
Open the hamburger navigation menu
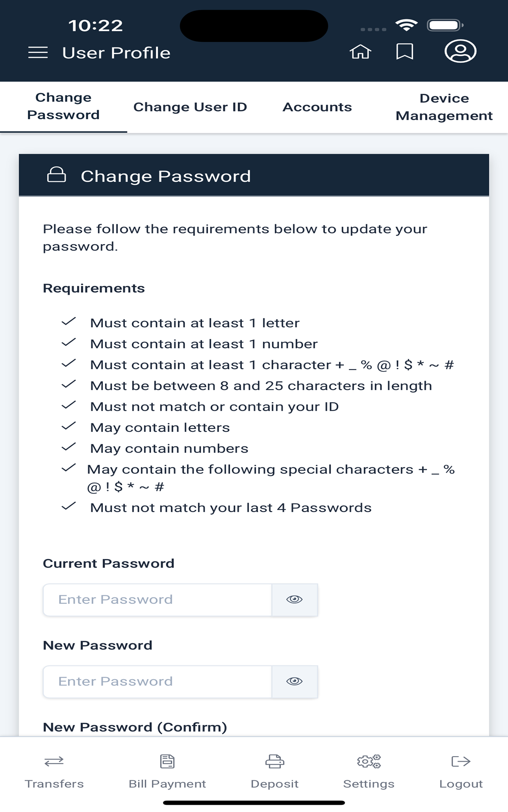38,52
